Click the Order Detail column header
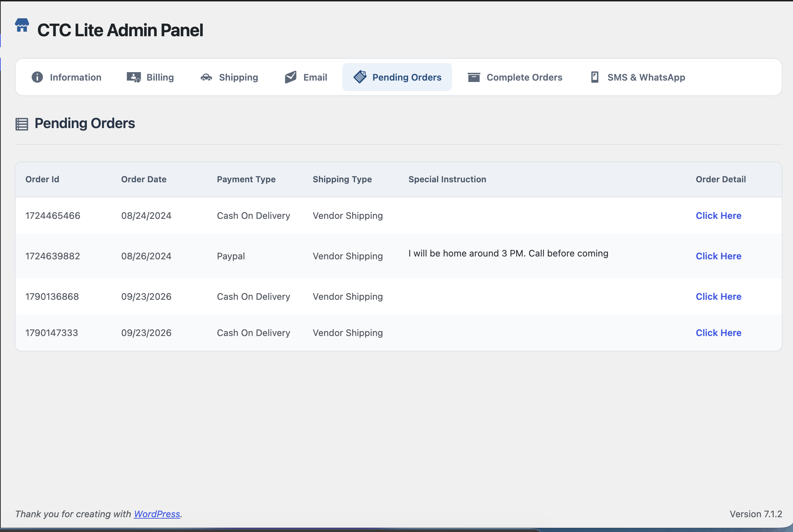The width and height of the screenshot is (793, 532). 721,179
